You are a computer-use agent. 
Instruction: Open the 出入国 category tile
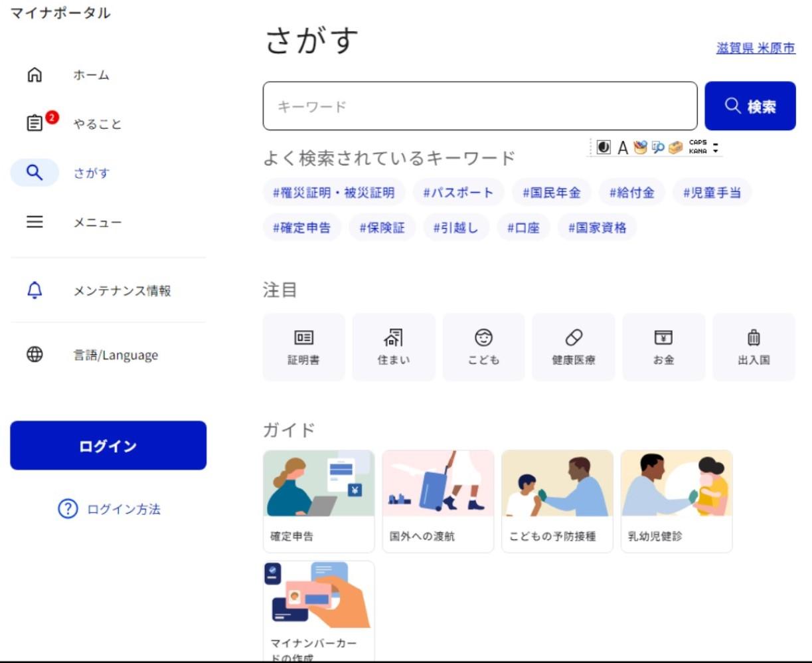tap(754, 347)
